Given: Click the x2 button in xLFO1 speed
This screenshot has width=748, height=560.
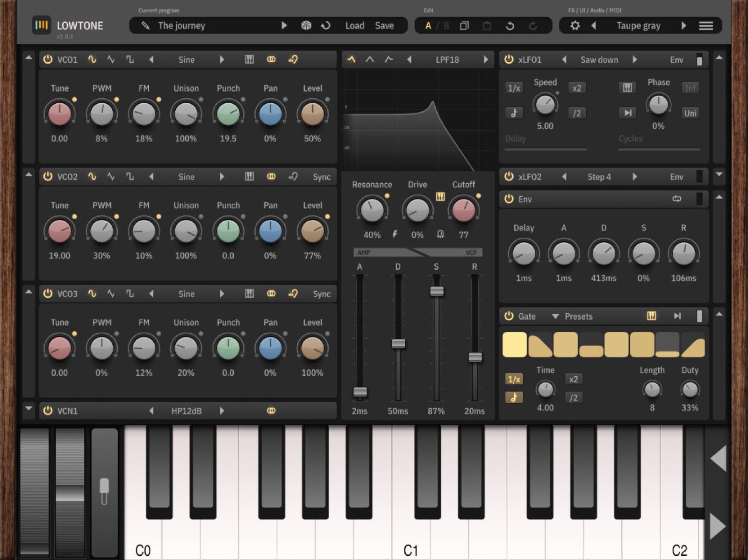Looking at the screenshot, I should [577, 88].
